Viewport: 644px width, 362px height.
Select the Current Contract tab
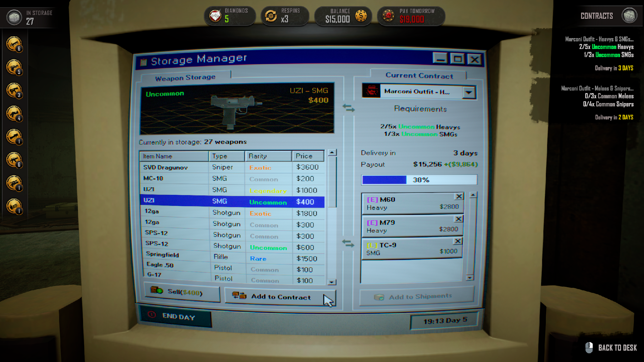[x=419, y=76]
